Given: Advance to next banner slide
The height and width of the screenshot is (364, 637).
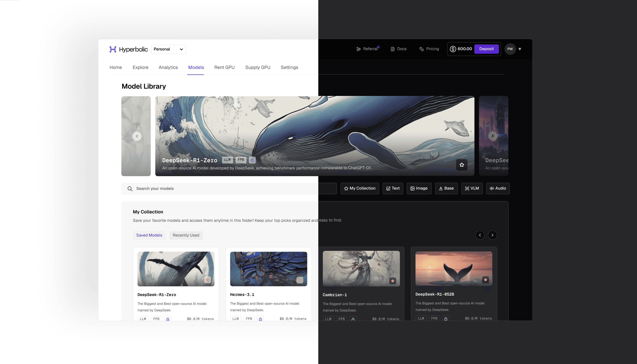Looking at the screenshot, I should click(x=493, y=136).
